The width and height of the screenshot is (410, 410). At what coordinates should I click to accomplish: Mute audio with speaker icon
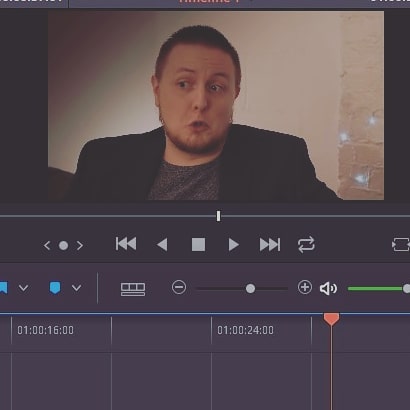(x=328, y=288)
